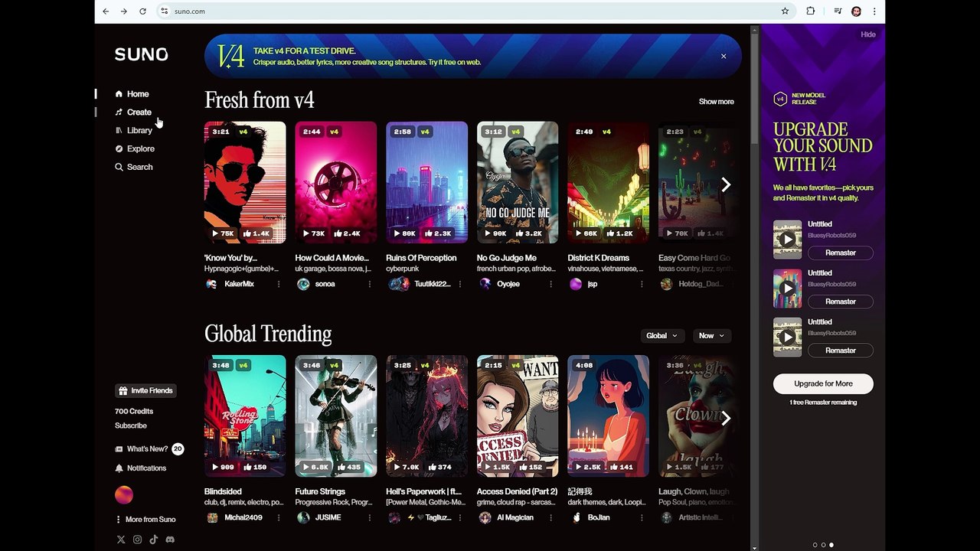Reload the page in the browser

[142, 11]
